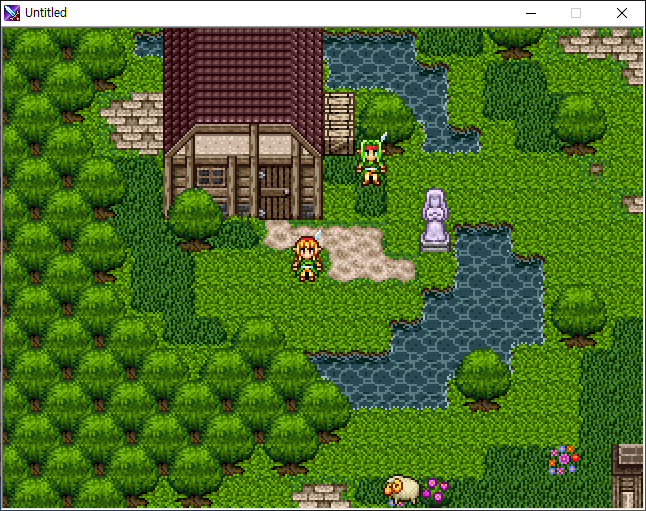Close the Untitled game window
The image size is (646, 511).
[x=622, y=13]
